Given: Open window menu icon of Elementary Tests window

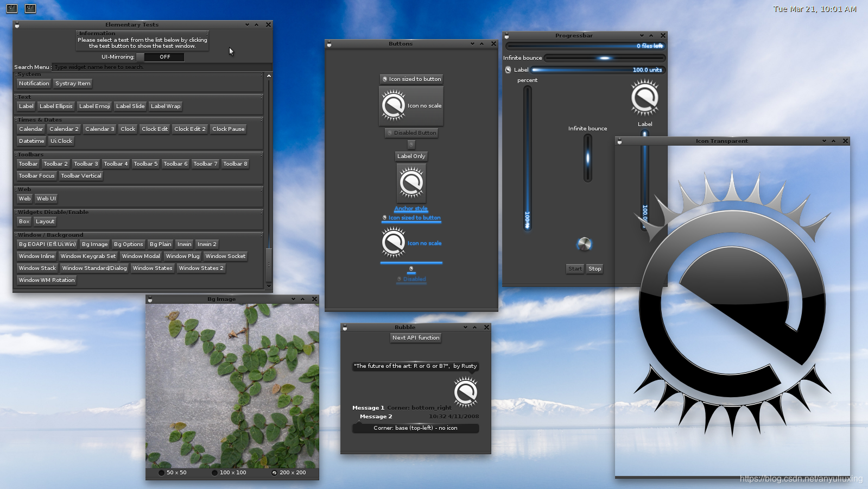Looking at the screenshot, I should tap(17, 25).
